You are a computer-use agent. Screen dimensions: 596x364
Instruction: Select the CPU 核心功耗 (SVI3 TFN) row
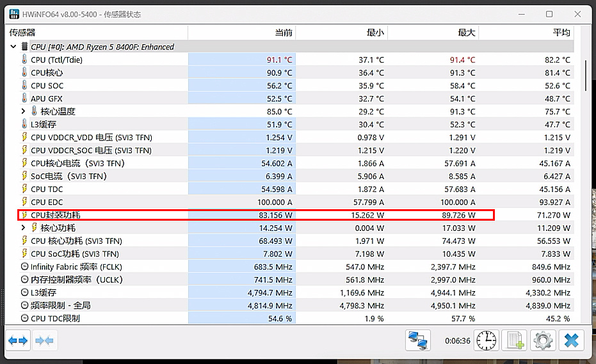(296, 241)
